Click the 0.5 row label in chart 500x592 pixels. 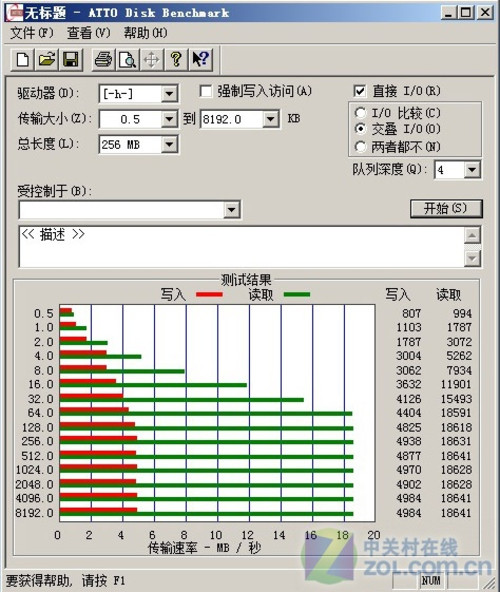[44, 313]
